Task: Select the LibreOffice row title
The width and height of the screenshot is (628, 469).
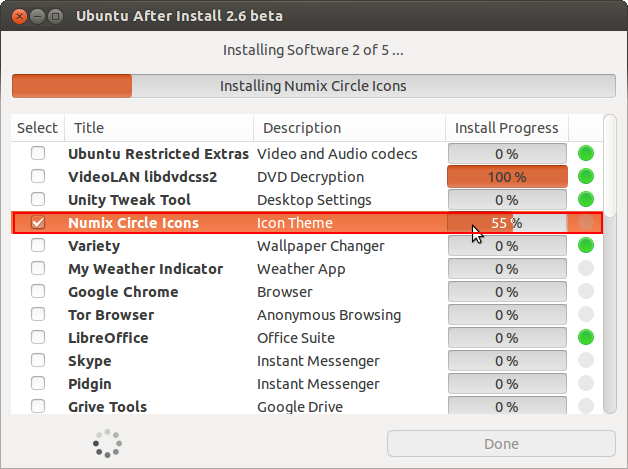Action: click(x=108, y=338)
